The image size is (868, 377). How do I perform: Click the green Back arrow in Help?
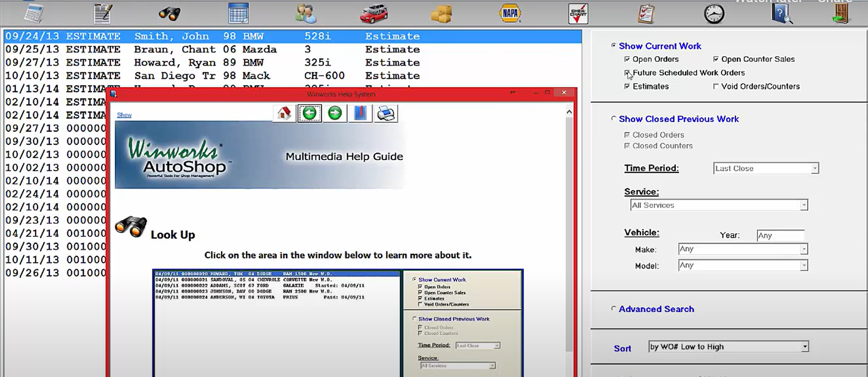310,113
